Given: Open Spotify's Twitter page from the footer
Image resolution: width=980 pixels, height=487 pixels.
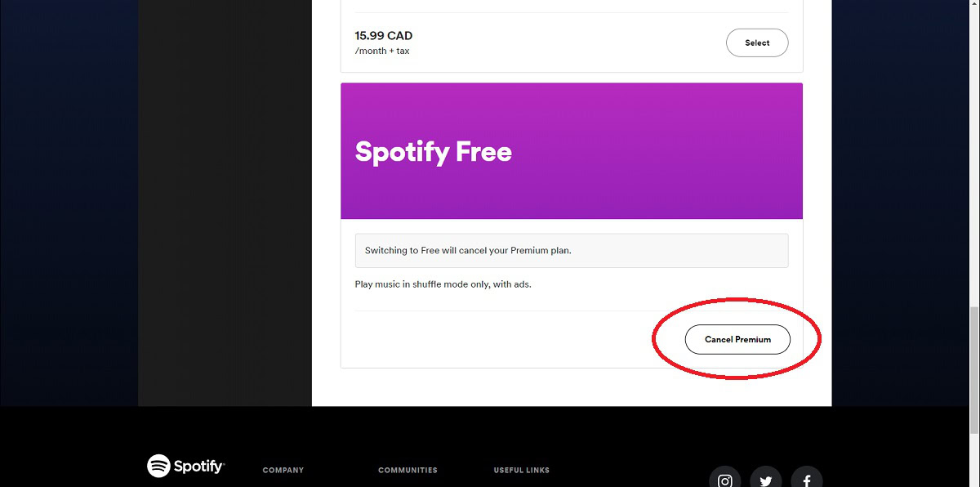Looking at the screenshot, I should click(x=765, y=480).
